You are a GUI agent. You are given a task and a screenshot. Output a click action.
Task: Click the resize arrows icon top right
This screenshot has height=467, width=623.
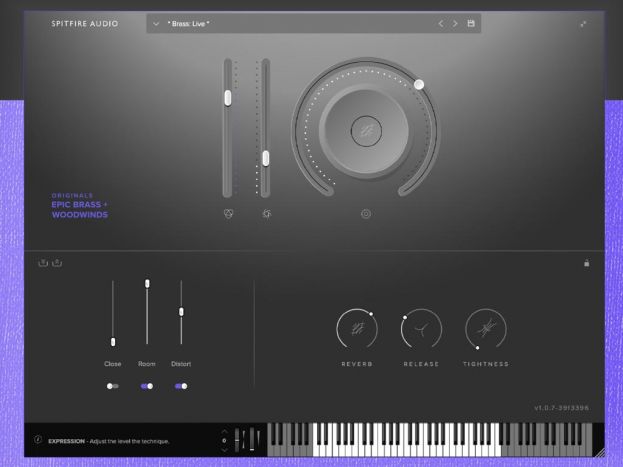pyautogui.click(x=583, y=23)
